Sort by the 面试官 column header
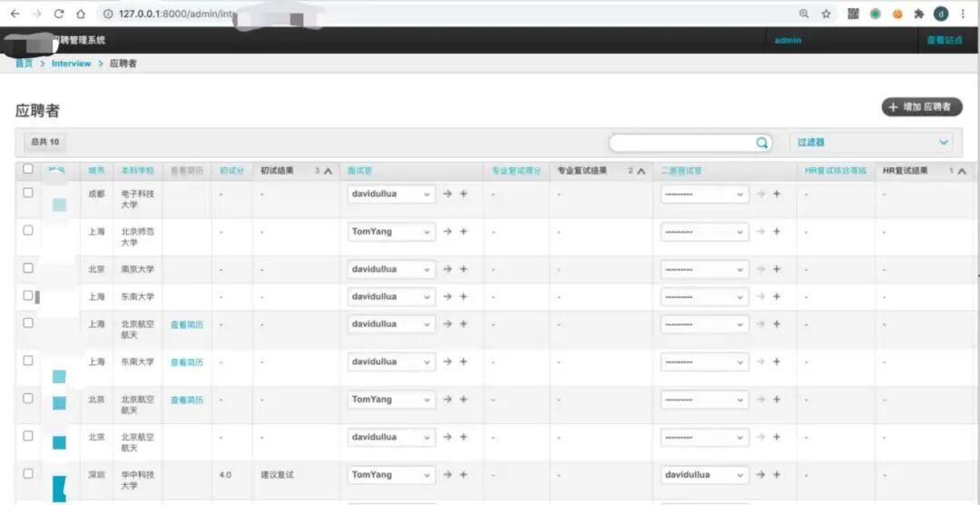Image resolution: width=980 pixels, height=505 pixels. coord(360,170)
